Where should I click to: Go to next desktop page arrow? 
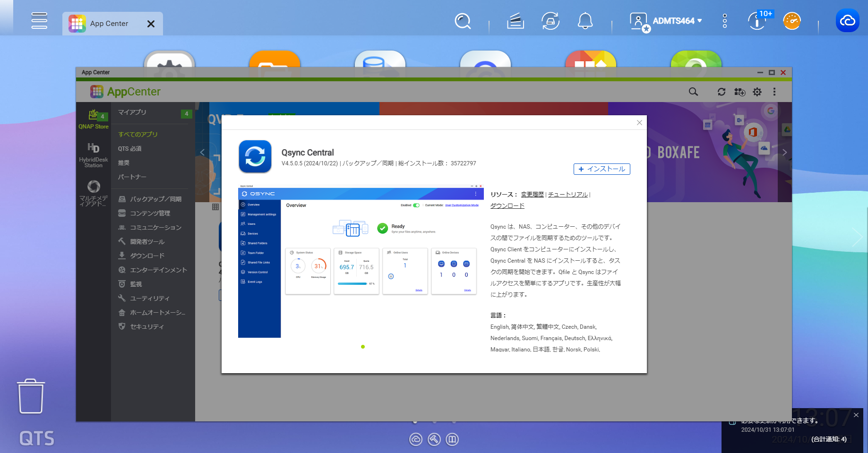pyautogui.click(x=857, y=237)
